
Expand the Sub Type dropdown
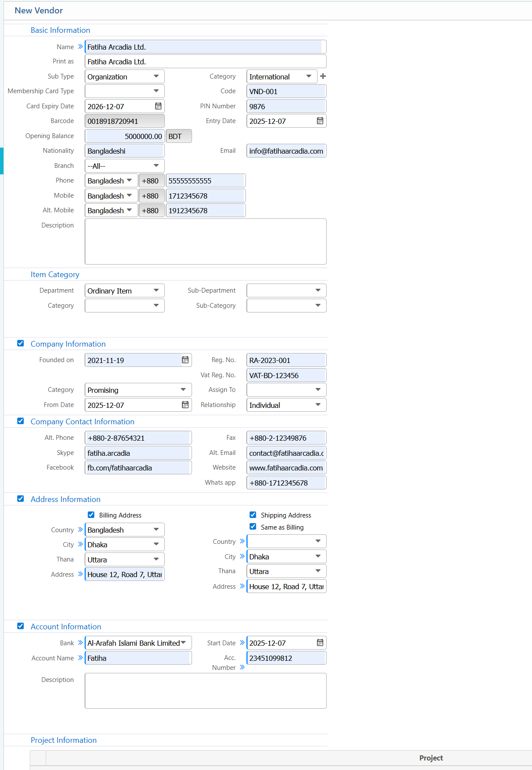[124, 76]
